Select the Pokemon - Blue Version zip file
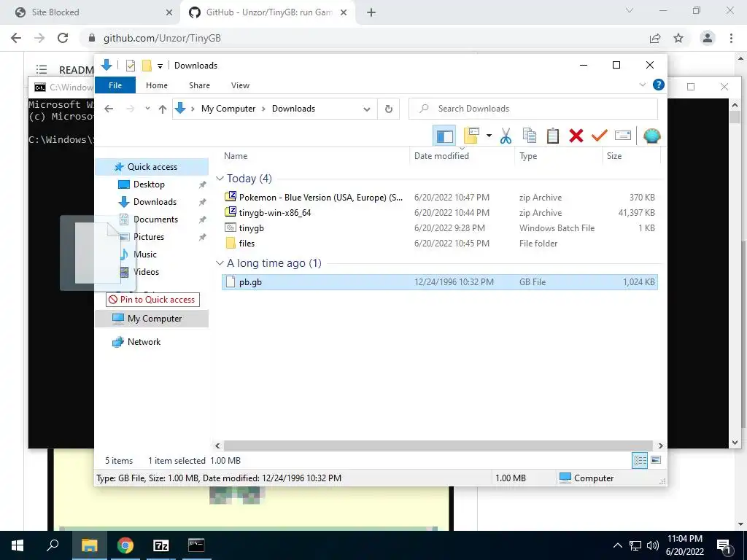 440,197
